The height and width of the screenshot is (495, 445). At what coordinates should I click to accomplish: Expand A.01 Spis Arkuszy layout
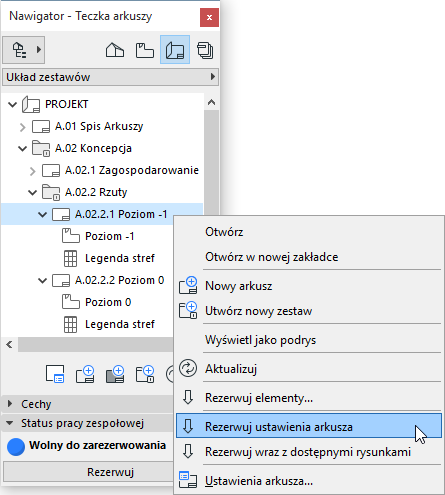pos(22,127)
